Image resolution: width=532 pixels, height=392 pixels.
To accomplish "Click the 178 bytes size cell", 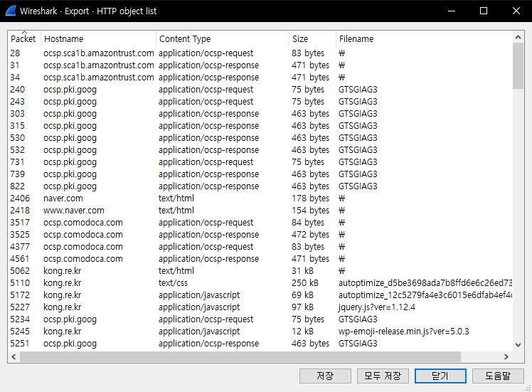I will 310,198.
